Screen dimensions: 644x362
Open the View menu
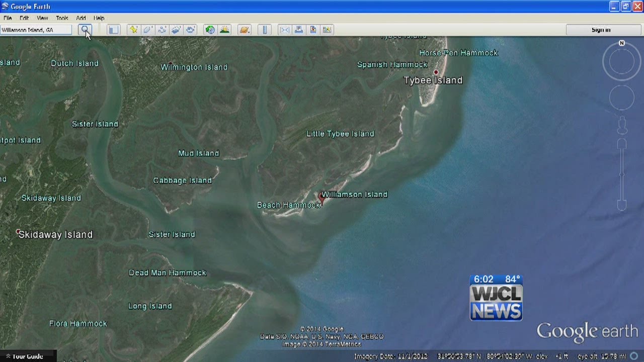tap(42, 18)
